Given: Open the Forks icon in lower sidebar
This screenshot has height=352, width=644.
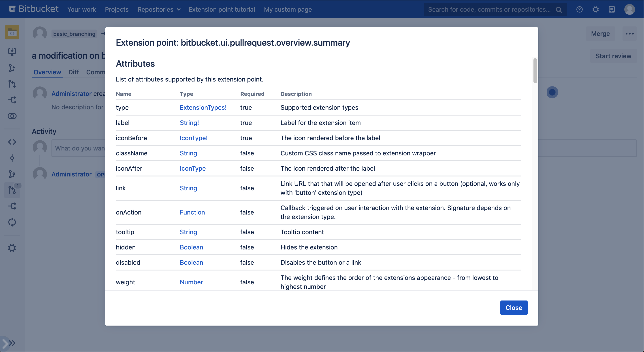Looking at the screenshot, I should pos(12,206).
